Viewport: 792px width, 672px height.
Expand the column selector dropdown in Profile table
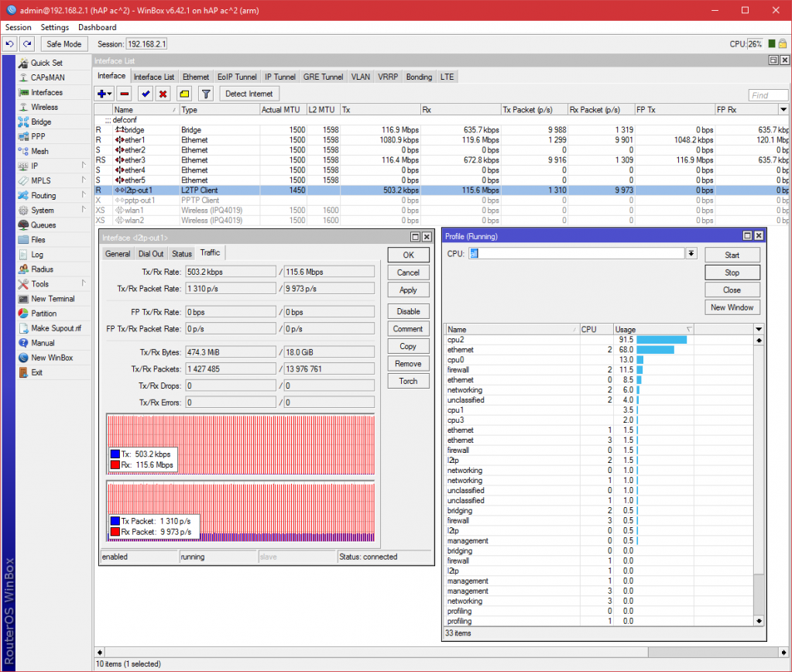(x=759, y=329)
